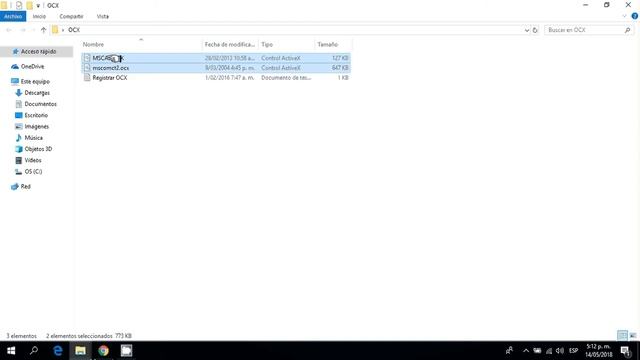Screen dimensions: 640x360
Task: Open File Explorer taskbar icon
Action: [80, 351]
